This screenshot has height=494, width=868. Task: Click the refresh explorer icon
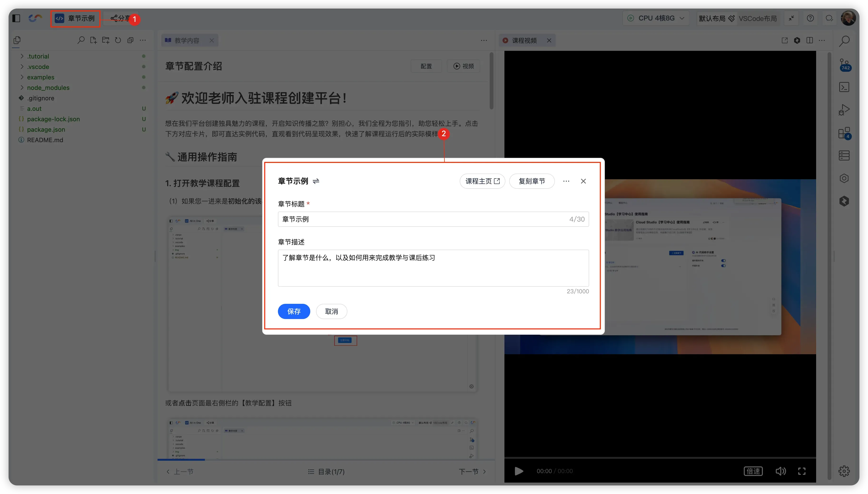[x=118, y=40]
